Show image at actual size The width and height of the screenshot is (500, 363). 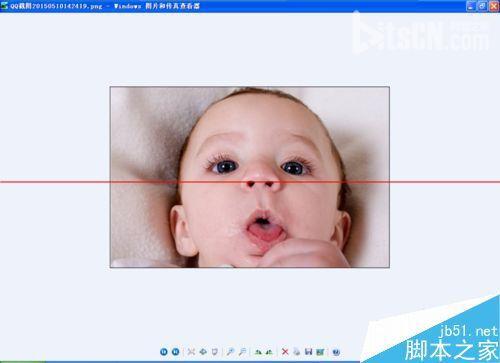pos(203,352)
